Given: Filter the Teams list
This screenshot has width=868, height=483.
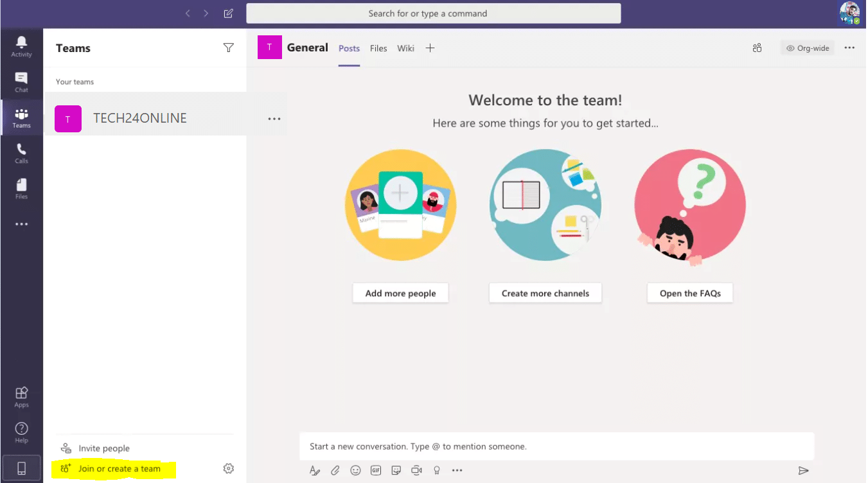Looking at the screenshot, I should click(x=229, y=48).
